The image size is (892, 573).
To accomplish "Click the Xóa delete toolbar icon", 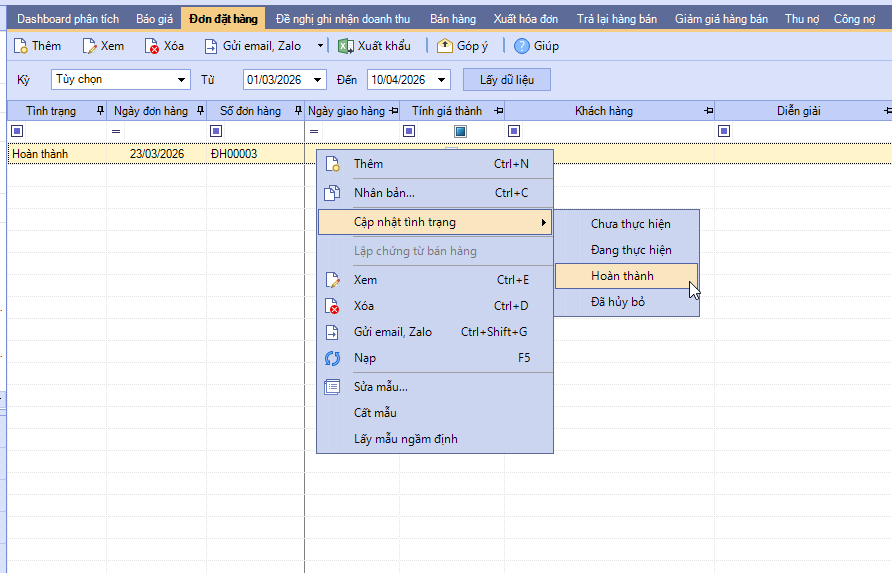I will [x=151, y=46].
